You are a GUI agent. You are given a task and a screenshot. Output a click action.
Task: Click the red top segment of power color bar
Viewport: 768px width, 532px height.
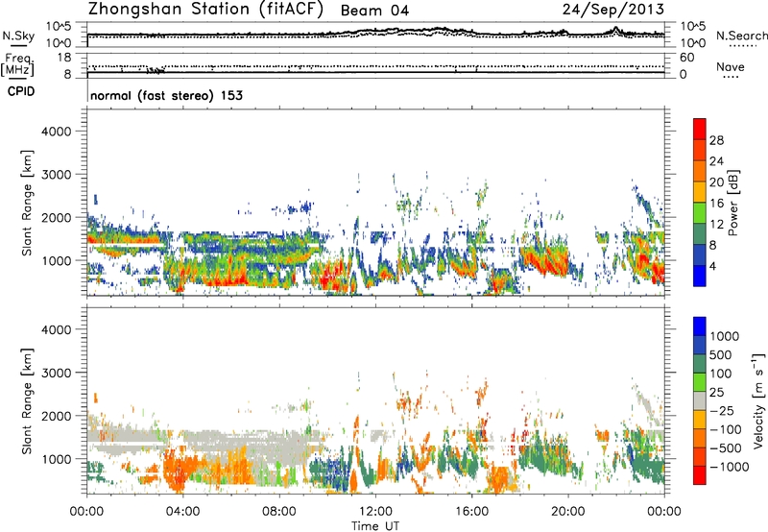coord(700,129)
